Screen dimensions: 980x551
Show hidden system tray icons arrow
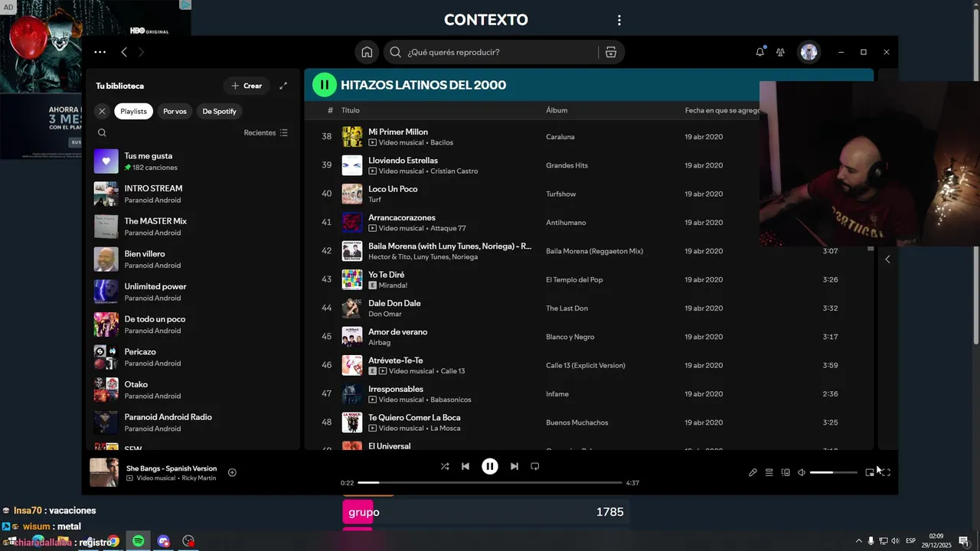[858, 541]
